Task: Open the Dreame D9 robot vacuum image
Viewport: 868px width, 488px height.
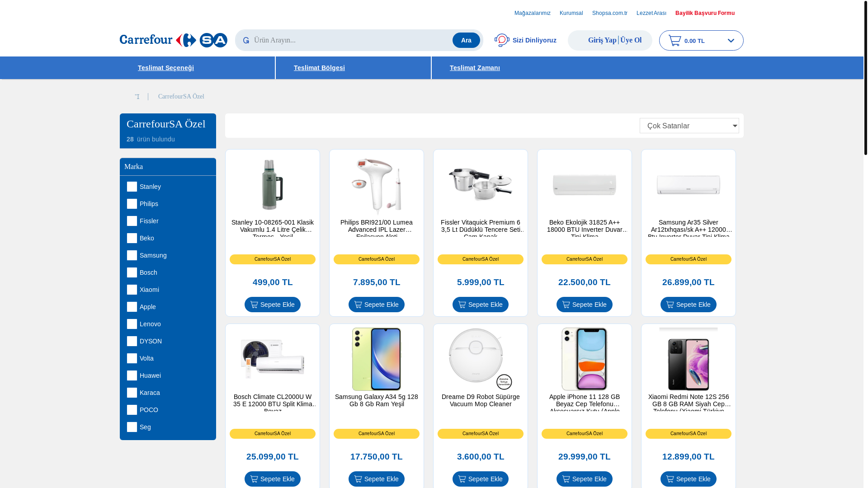Action: click(481, 359)
